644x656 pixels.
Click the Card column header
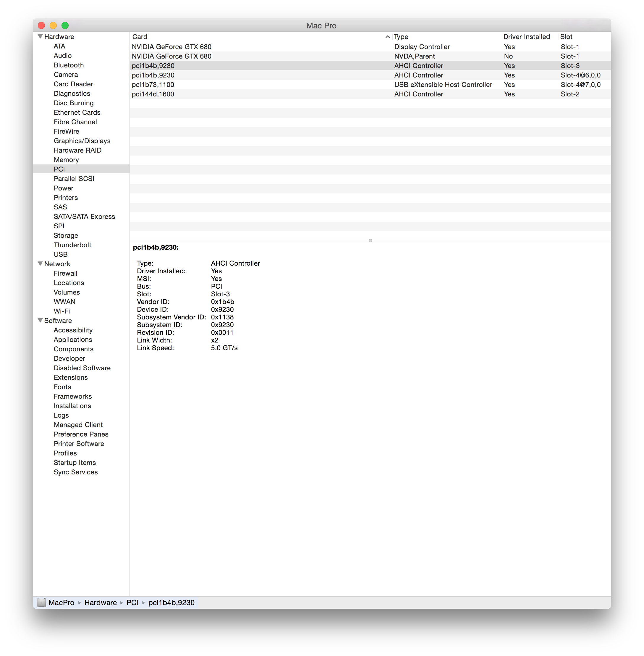click(x=140, y=37)
